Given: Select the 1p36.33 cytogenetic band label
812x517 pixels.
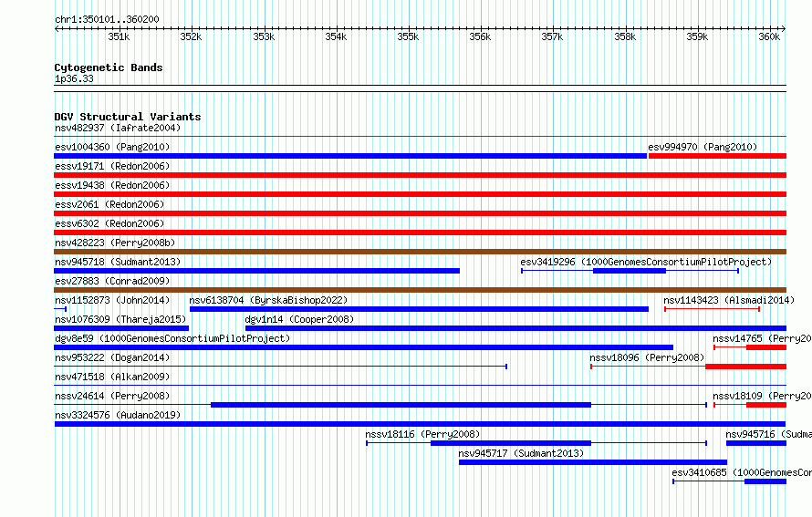Looking at the screenshot, I should click(74, 79).
